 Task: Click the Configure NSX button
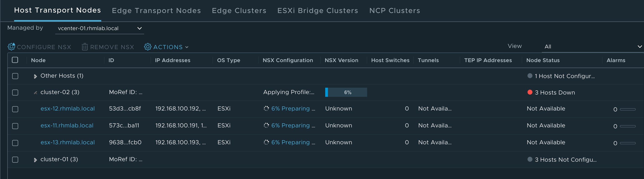tap(39, 47)
